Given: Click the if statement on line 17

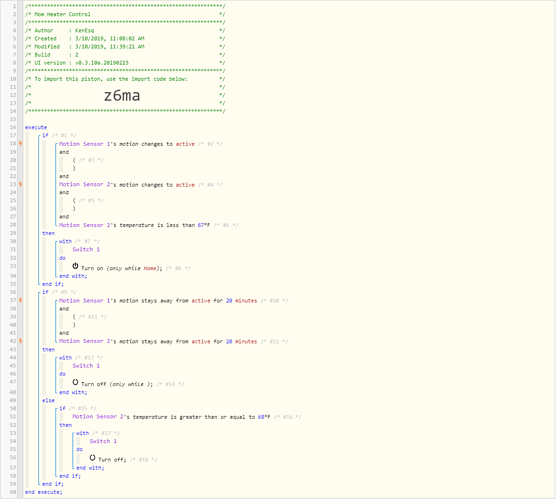Looking at the screenshot, I should tap(45, 135).
